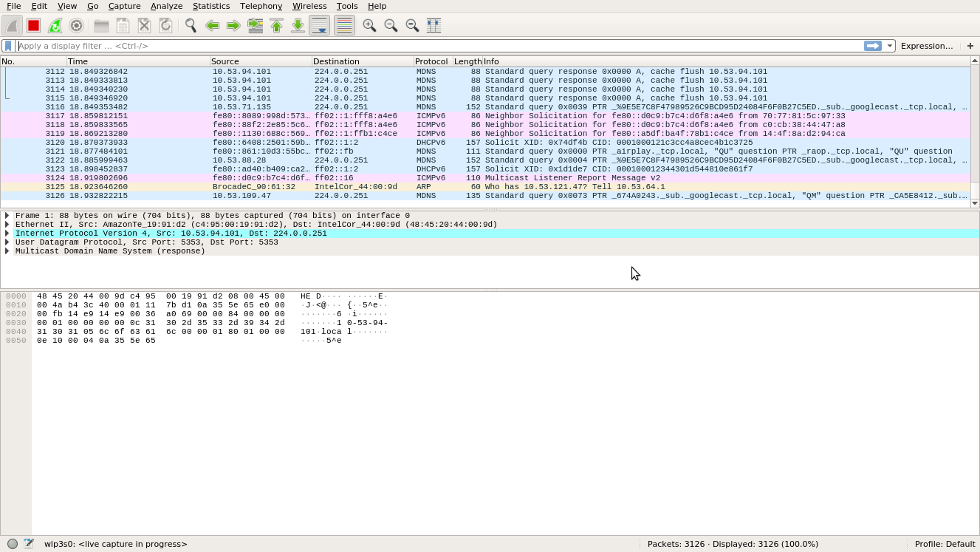Open the File menu
This screenshot has width=980, height=552.
(13, 6)
